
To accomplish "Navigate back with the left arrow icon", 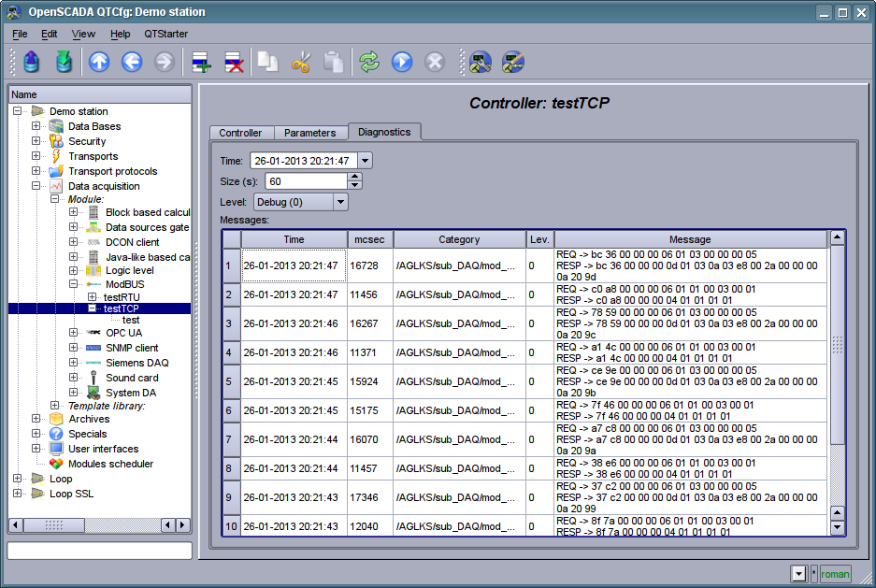I will point(132,63).
